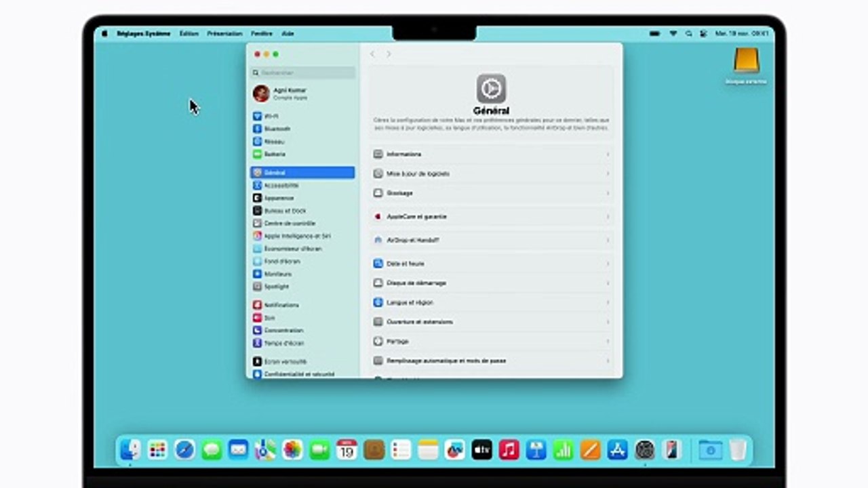This screenshot has height=488, width=868.
Task: Open Bureau et Dock settings
Action: (302, 211)
